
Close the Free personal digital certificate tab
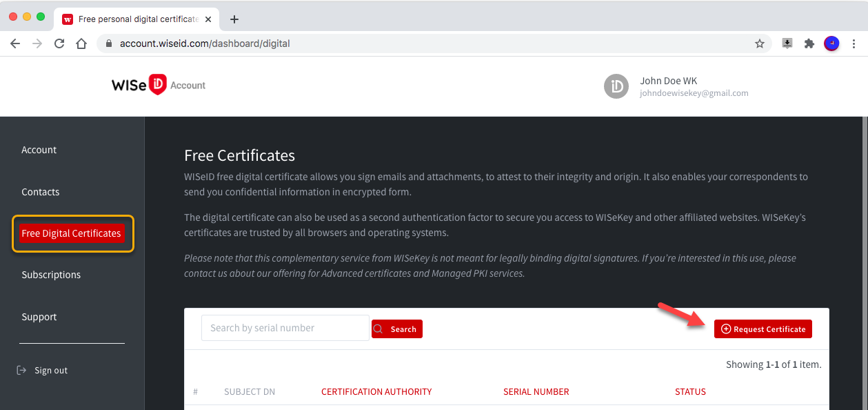pos(208,19)
